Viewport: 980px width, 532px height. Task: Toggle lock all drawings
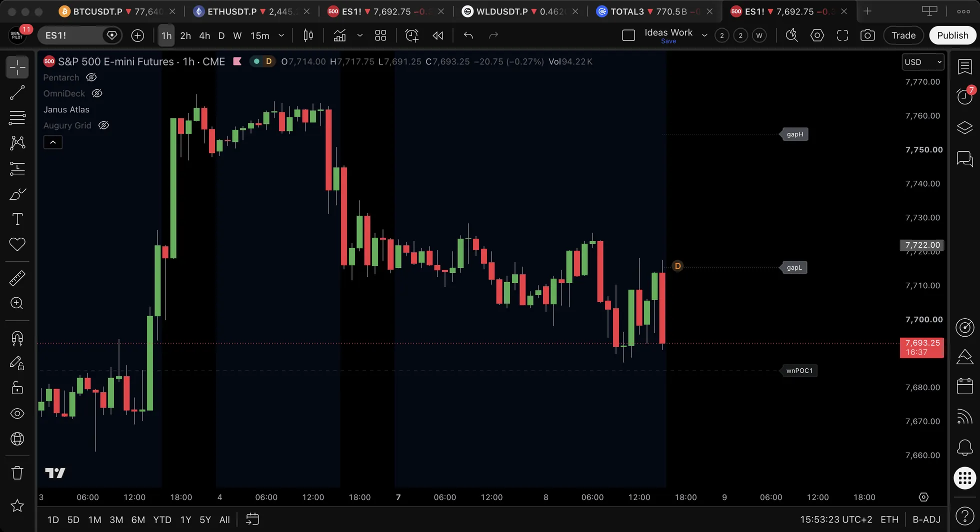point(17,388)
